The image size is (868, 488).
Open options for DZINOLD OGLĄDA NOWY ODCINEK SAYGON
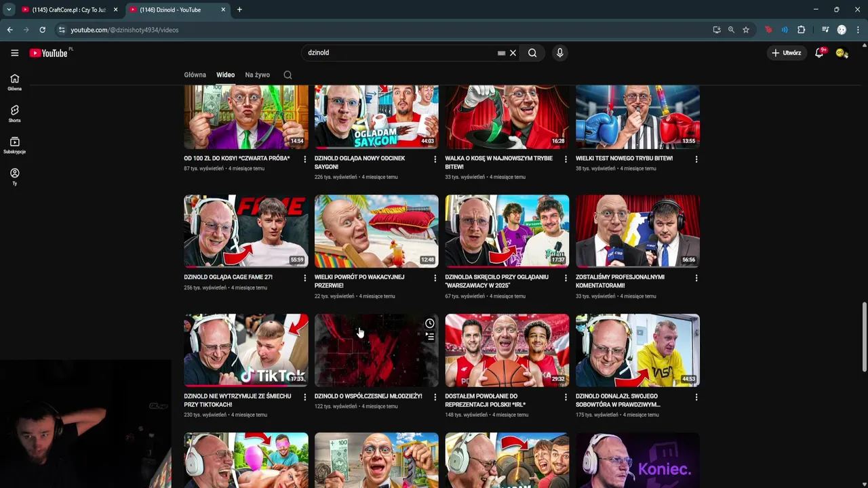pos(435,159)
